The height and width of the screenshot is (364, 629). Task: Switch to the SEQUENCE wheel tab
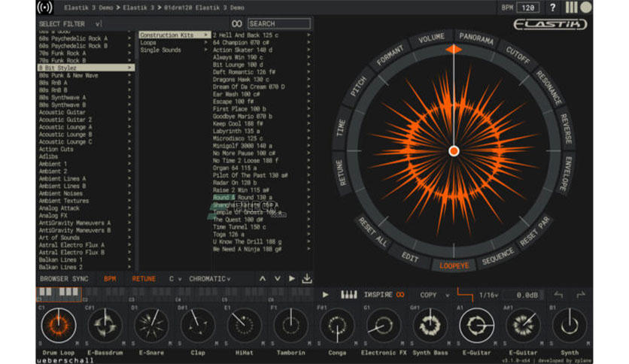tap(497, 256)
